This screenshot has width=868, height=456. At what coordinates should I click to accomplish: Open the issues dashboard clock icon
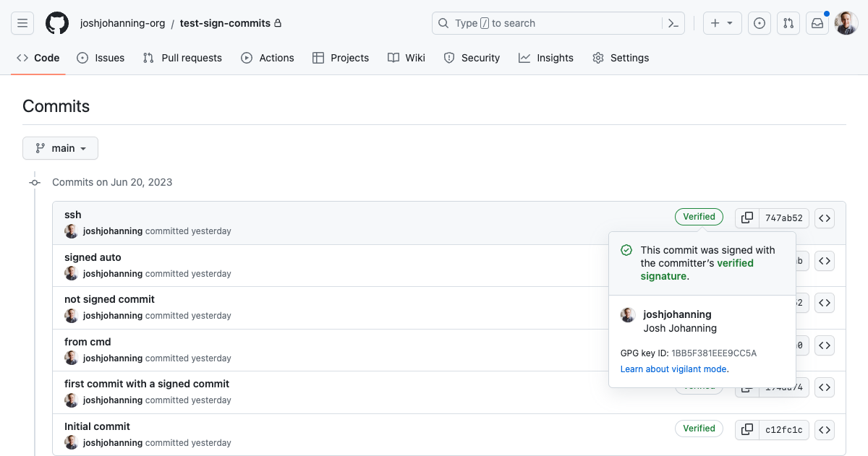(759, 22)
